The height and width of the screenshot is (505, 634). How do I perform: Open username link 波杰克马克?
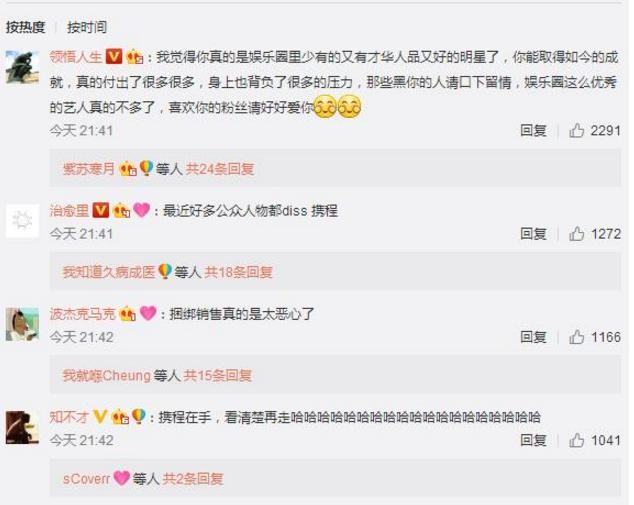click(82, 314)
